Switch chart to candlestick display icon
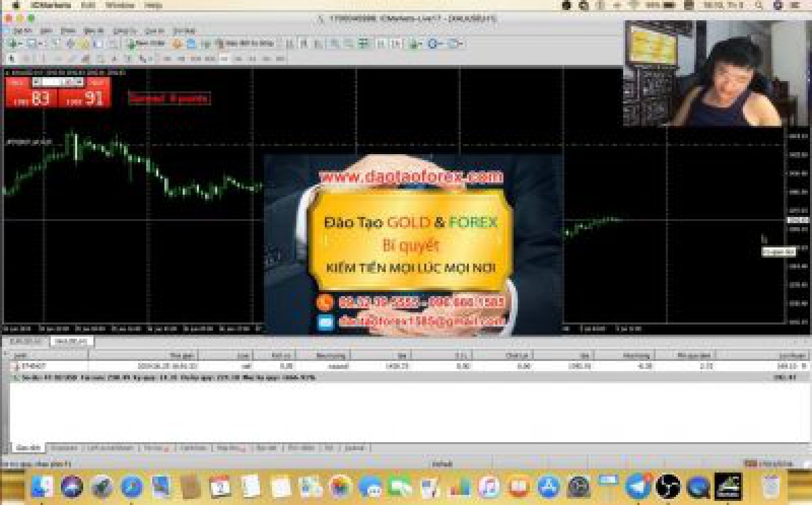Viewport: 812px width, 505px height. click(x=304, y=43)
